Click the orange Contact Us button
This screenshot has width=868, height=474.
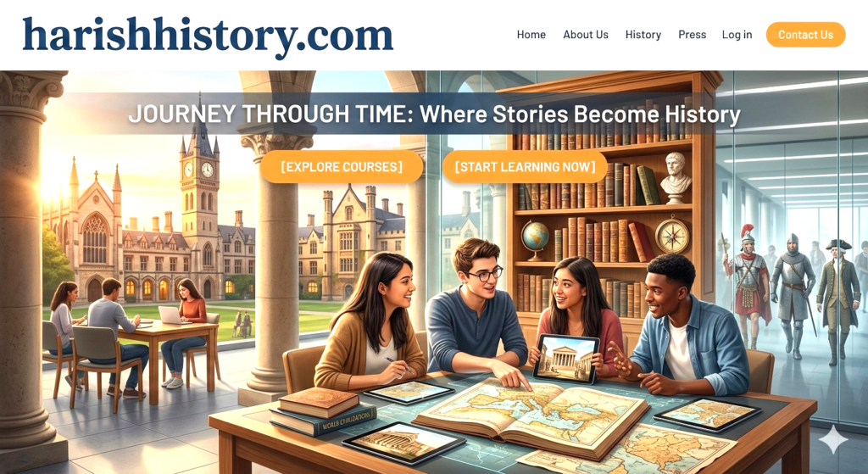805,34
